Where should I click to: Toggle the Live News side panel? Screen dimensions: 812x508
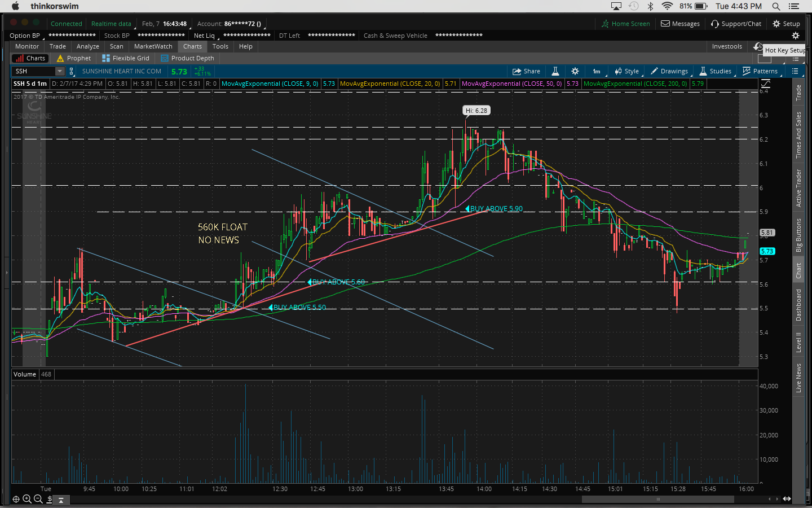(798, 378)
